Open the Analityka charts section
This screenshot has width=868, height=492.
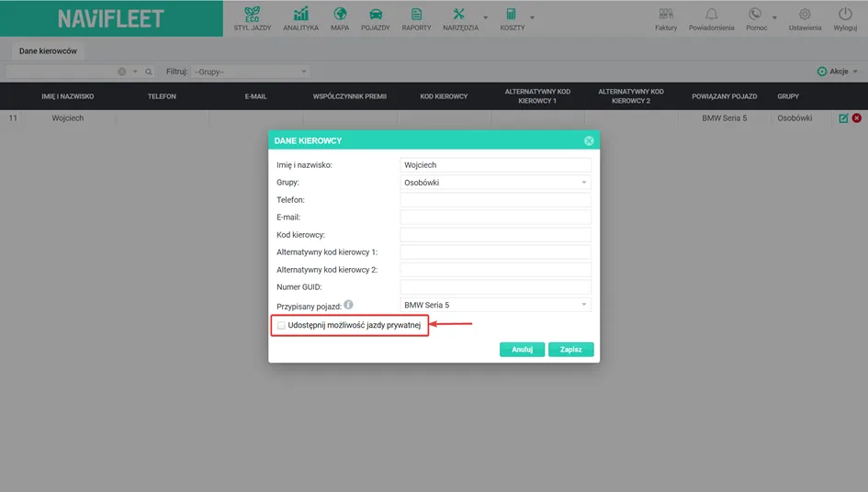[x=300, y=18]
